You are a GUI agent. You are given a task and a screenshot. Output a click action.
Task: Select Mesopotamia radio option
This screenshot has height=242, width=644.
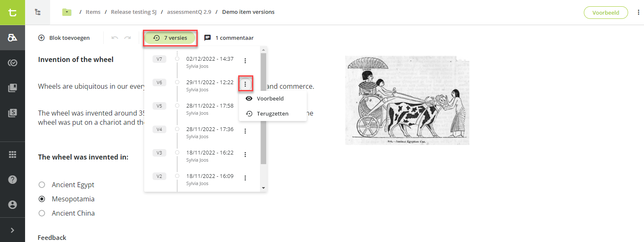coord(41,199)
